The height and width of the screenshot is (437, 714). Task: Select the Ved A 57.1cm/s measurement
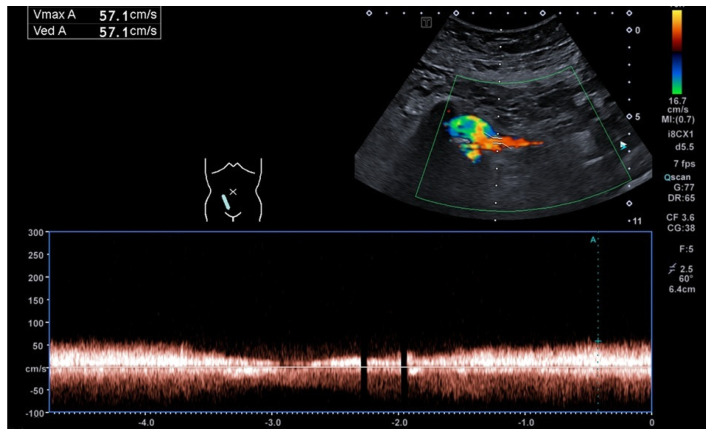(x=94, y=31)
